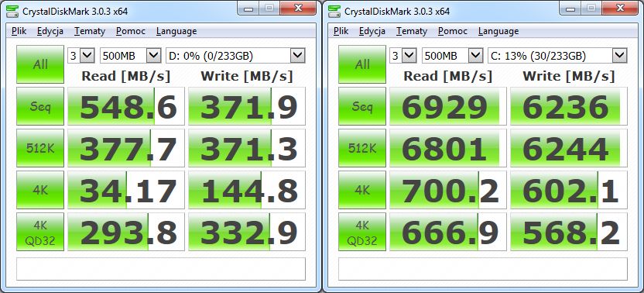Click the 568.2 4K QD32 write result

coord(569,232)
